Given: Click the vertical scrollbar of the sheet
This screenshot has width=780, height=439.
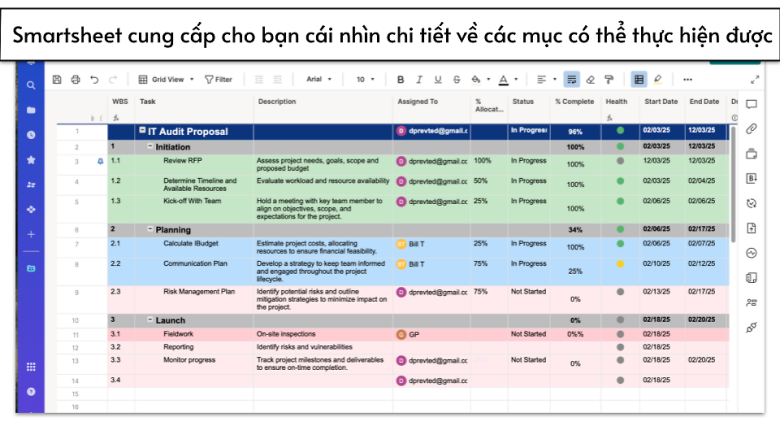Looking at the screenshot, I should [733, 184].
